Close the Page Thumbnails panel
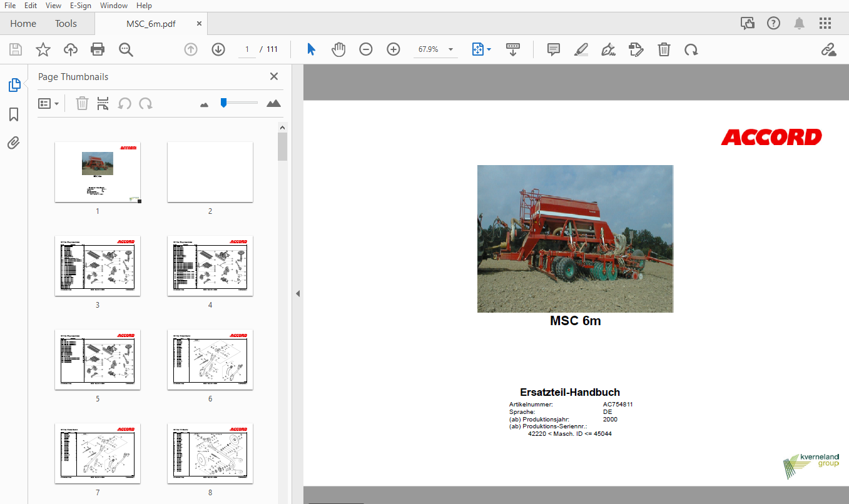 click(273, 76)
